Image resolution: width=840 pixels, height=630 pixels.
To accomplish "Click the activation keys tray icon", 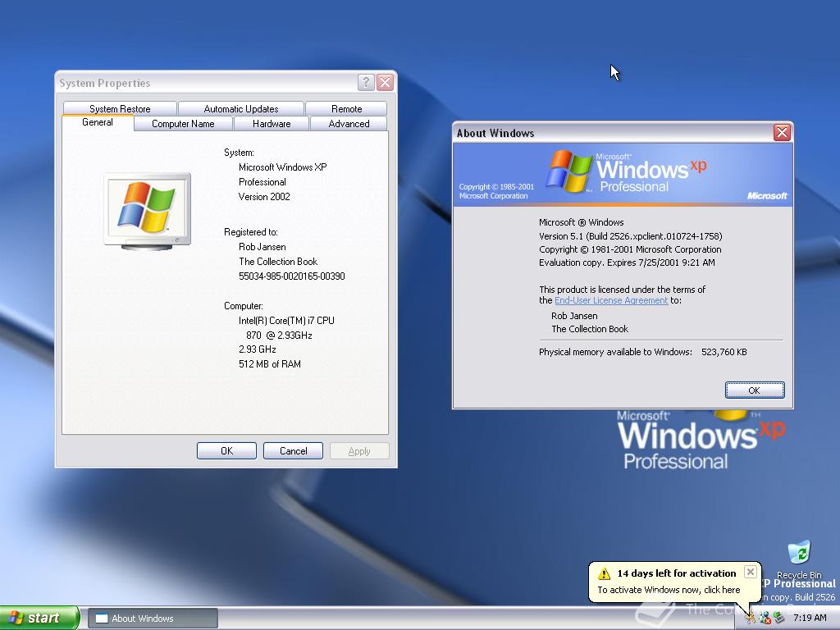I will pyautogui.click(x=750, y=618).
